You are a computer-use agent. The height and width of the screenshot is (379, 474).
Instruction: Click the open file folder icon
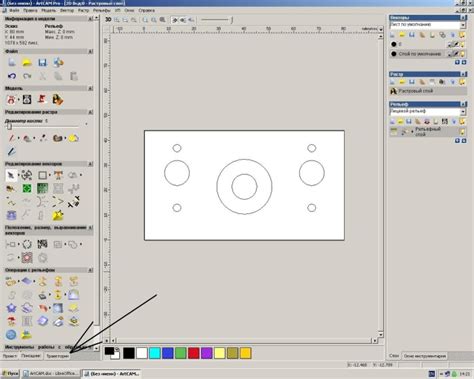point(27,62)
